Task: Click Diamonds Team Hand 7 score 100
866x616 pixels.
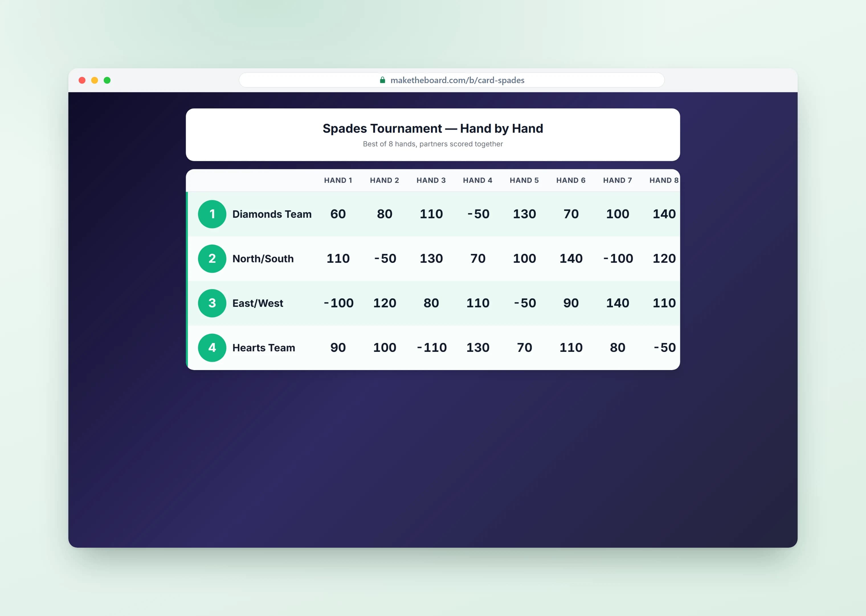Action: click(x=617, y=214)
